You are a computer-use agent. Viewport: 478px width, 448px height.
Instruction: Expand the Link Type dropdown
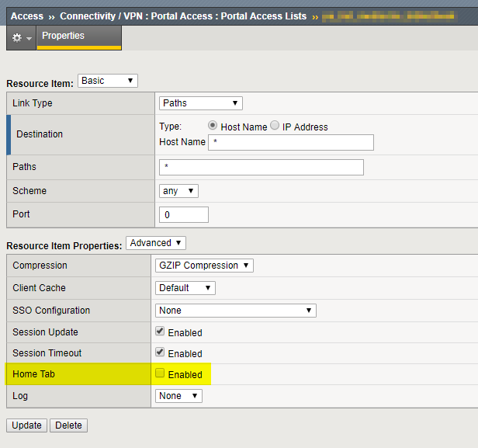tap(201, 103)
